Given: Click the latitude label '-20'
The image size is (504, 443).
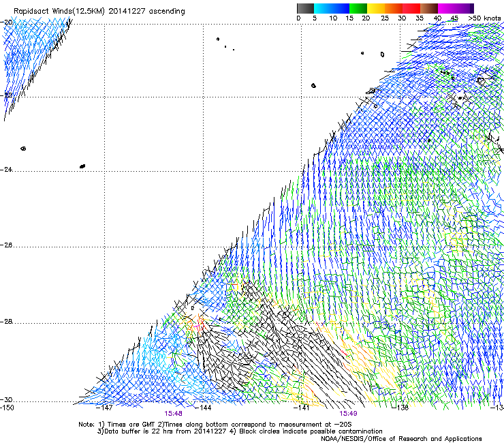Looking at the screenshot, I should 7,22.
